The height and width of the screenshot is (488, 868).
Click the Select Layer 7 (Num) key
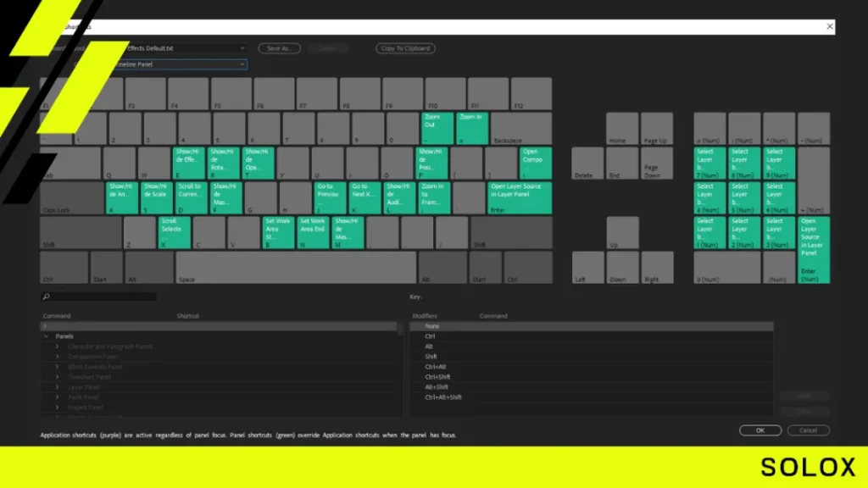point(709,164)
